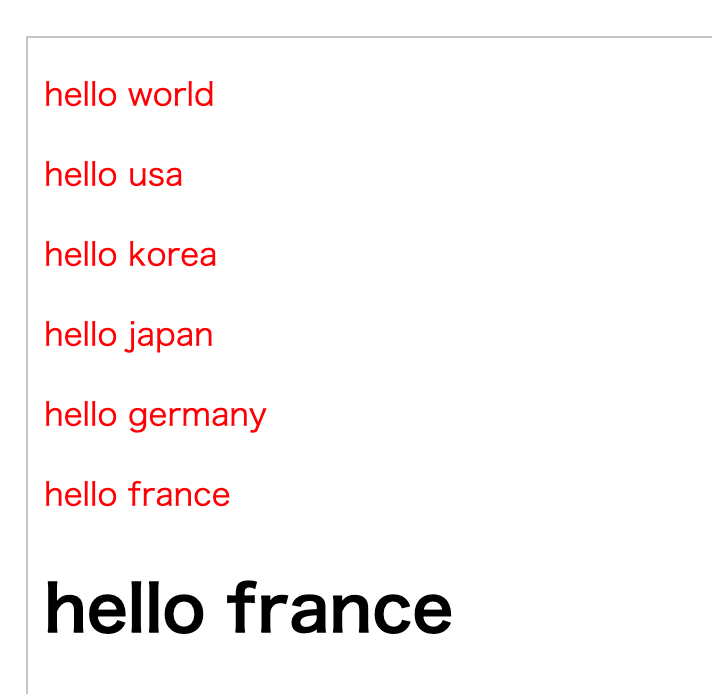This screenshot has height=694, width=712.
Task: Click the word "korea" in red
Action: click(x=173, y=254)
